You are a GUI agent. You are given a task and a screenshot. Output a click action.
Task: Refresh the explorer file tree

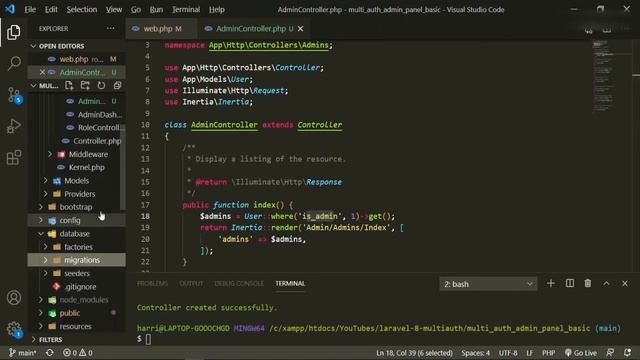point(101,85)
